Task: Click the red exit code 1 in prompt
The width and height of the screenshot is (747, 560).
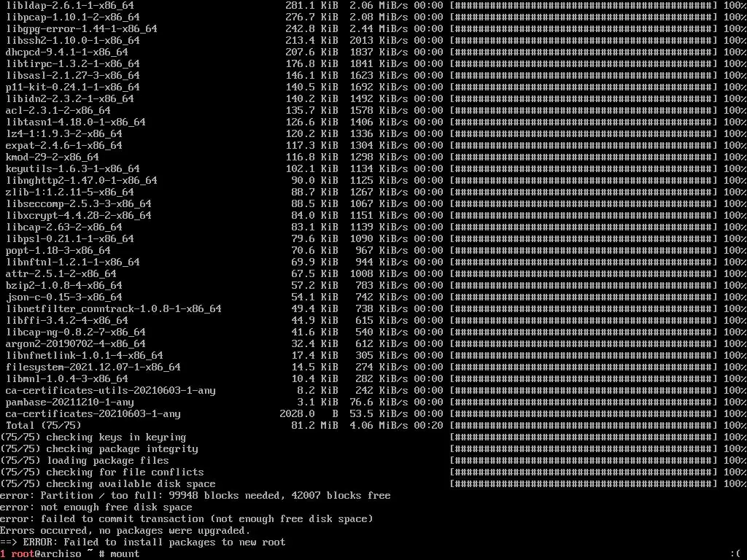Action: coord(3,554)
